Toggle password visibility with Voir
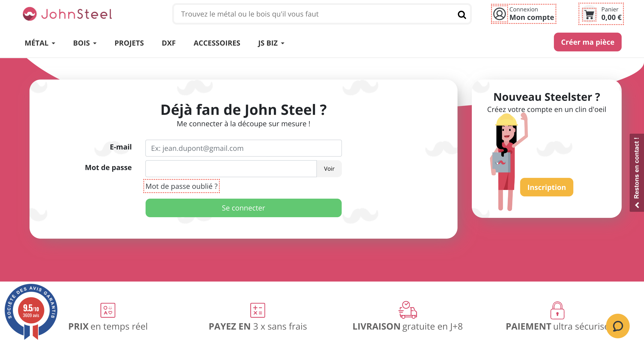This screenshot has height=345, width=644. 329,169
